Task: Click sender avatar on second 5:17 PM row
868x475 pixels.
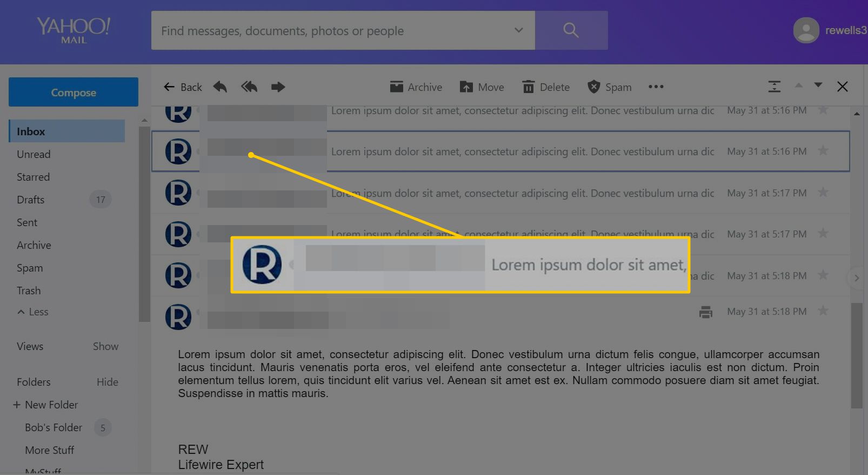Action: pos(178,234)
